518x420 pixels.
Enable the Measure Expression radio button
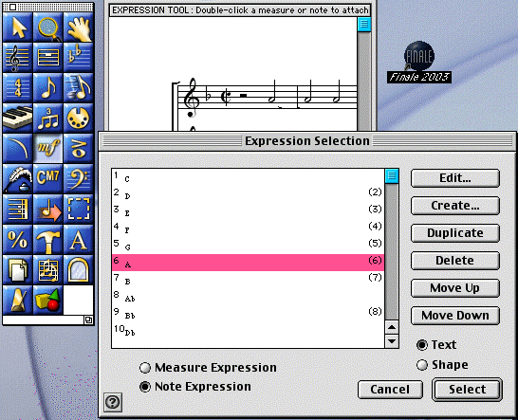click(x=145, y=368)
